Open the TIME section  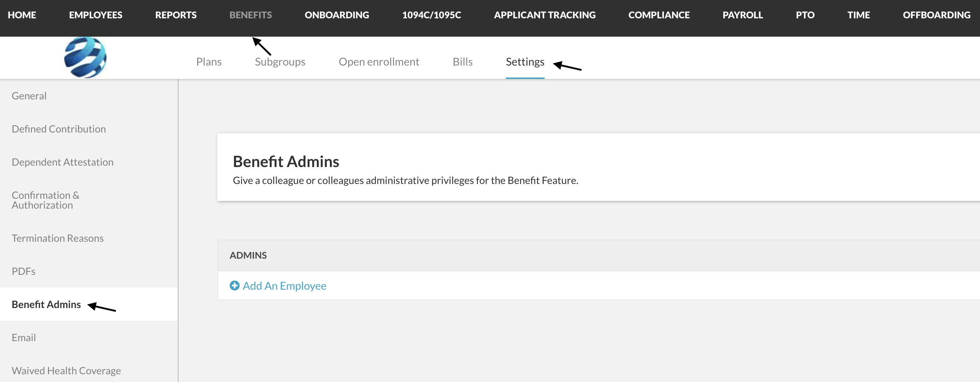tap(859, 15)
